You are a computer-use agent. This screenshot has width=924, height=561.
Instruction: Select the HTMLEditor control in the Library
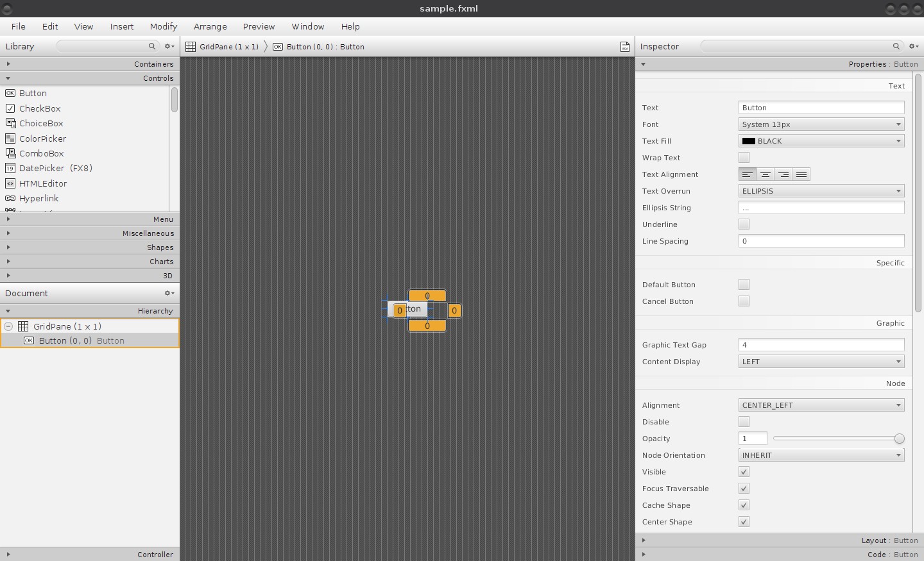click(x=42, y=183)
